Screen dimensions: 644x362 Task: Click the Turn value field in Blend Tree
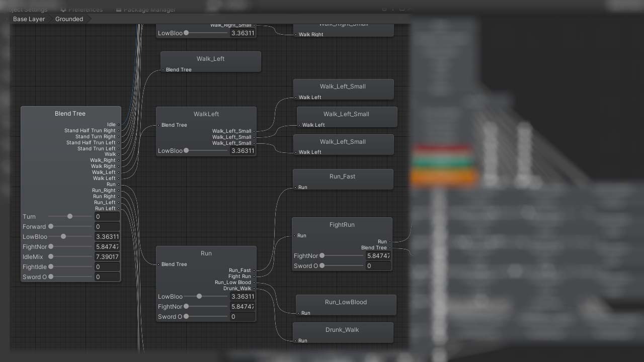[x=107, y=217]
